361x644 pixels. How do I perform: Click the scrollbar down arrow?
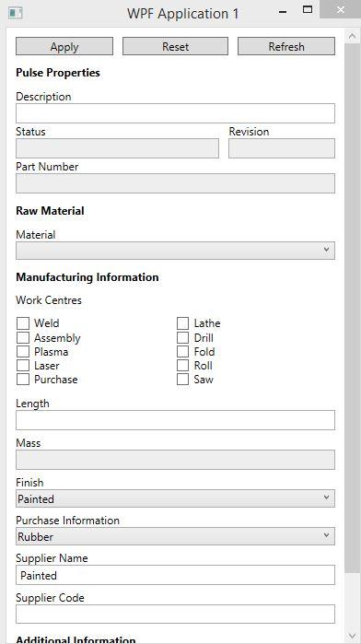pos(352,636)
